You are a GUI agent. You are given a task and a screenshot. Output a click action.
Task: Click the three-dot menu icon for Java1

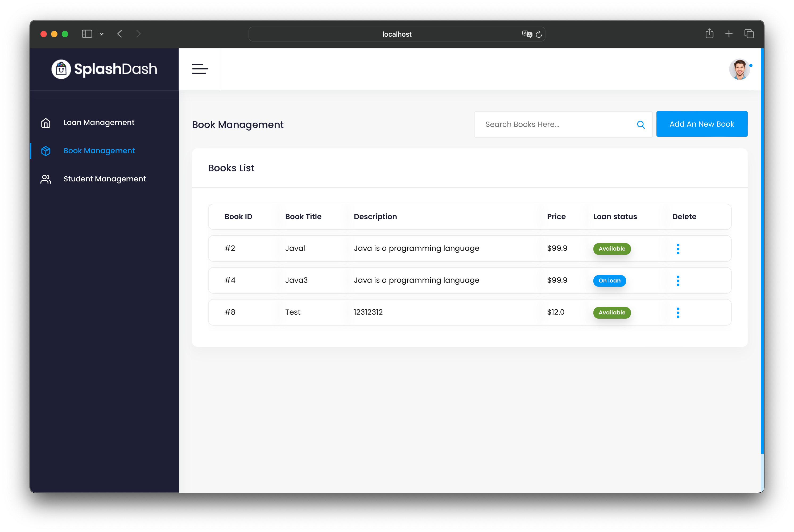point(678,249)
